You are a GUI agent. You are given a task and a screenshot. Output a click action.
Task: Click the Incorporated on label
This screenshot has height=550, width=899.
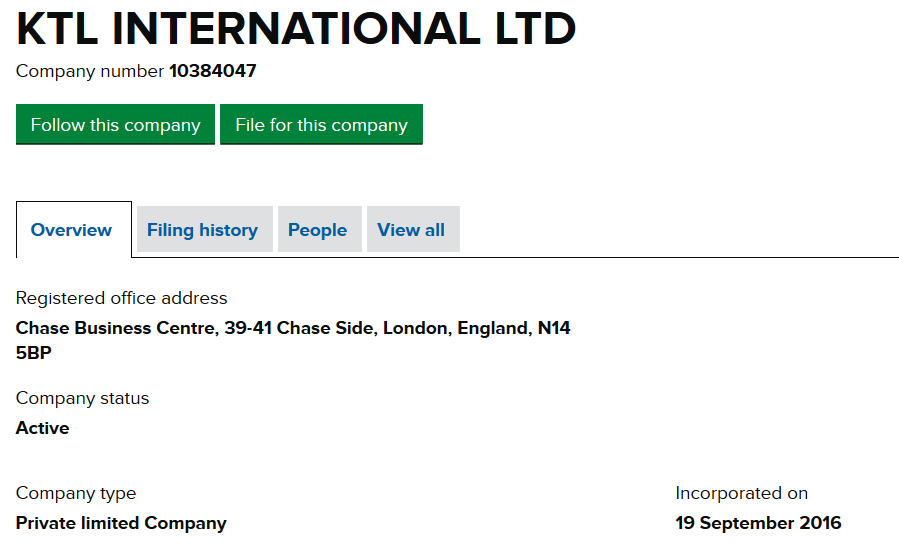(741, 493)
